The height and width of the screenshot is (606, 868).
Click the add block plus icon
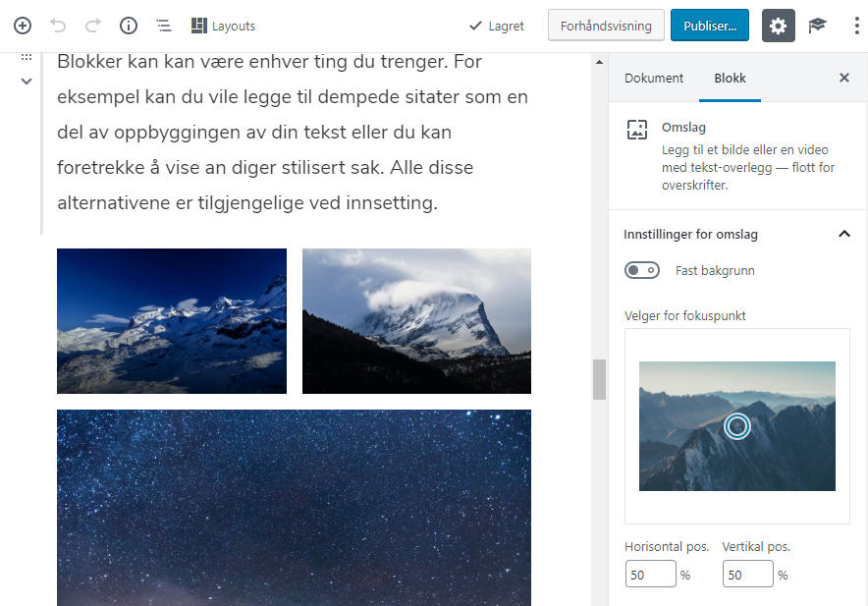[22, 26]
